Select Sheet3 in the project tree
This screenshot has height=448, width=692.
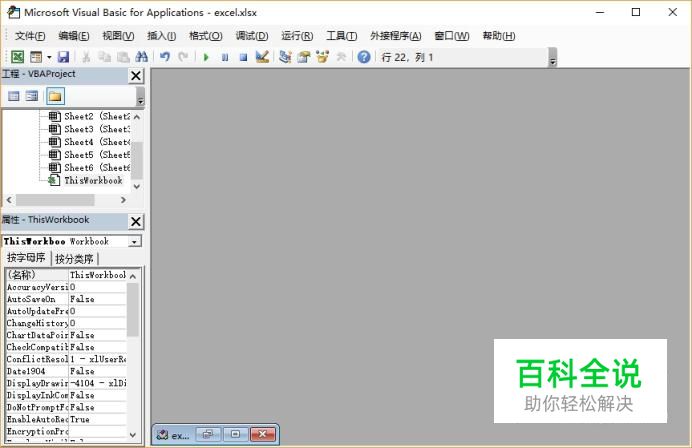(x=90, y=129)
